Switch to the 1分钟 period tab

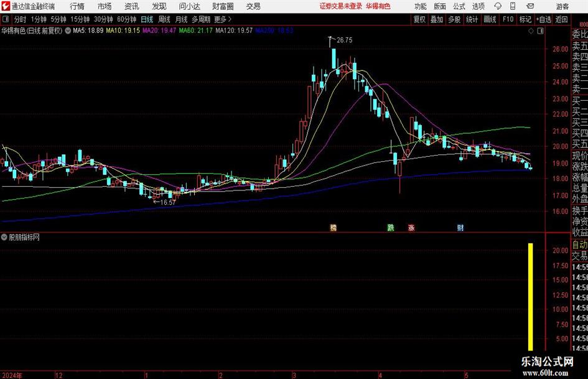[38, 19]
